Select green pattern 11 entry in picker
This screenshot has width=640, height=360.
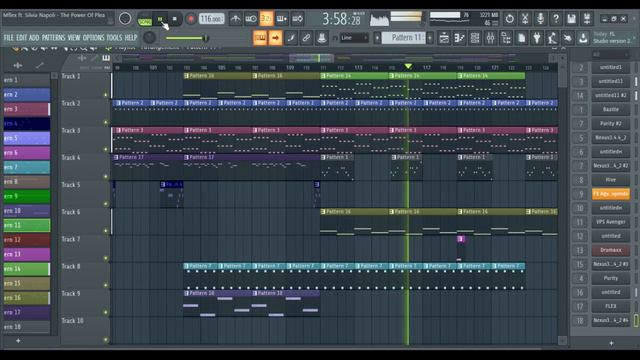pos(27,225)
